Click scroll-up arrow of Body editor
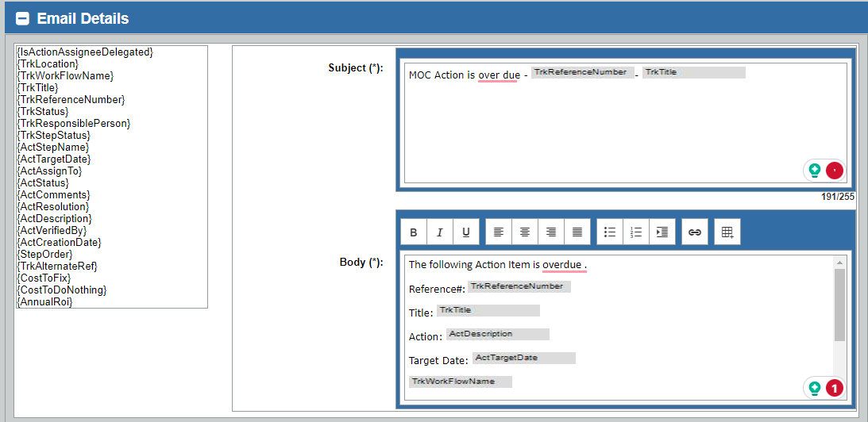The width and height of the screenshot is (868, 422). 839,263
